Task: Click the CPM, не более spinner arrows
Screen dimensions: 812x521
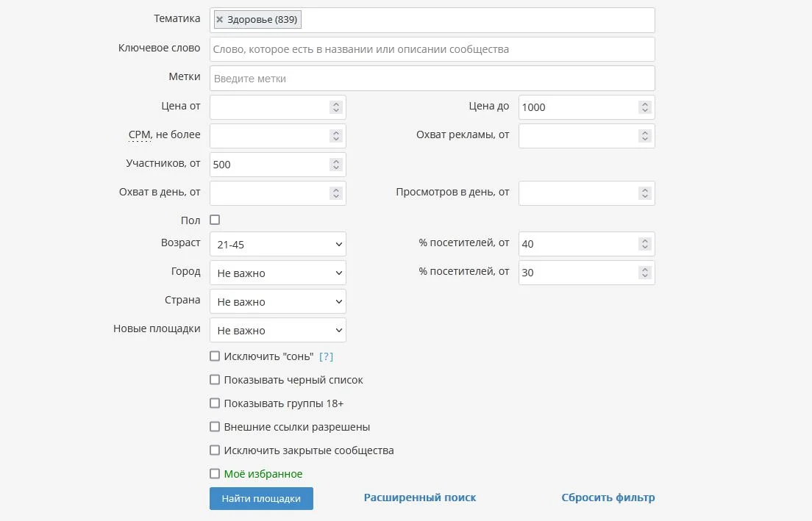Action: click(x=336, y=136)
